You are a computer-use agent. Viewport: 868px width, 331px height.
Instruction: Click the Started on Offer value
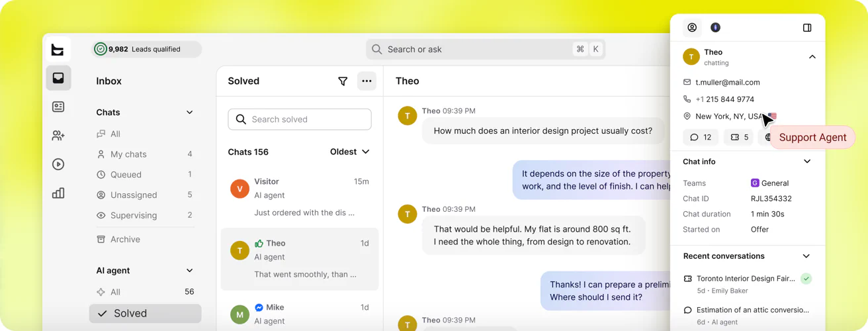tap(759, 230)
